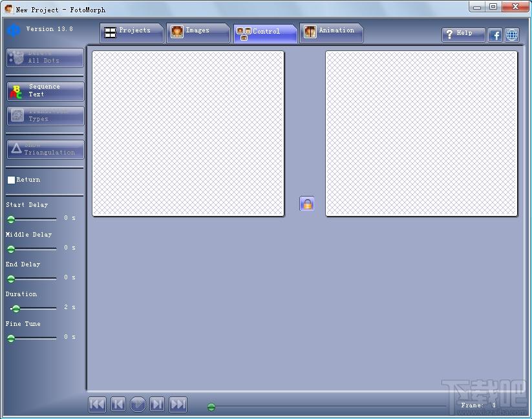This screenshot has width=532, height=419.
Task: Click the FotoMorph blue logo icon
Action: 14,30
